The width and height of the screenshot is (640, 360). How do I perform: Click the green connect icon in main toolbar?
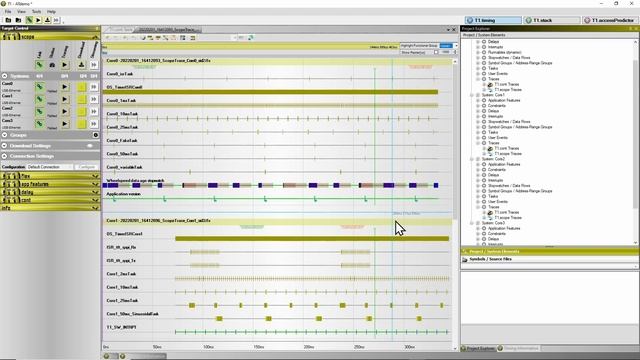coord(29,20)
